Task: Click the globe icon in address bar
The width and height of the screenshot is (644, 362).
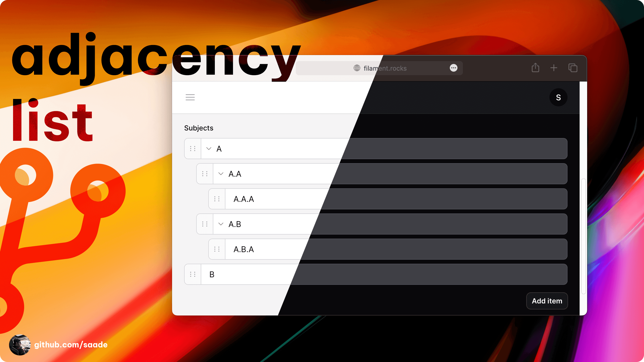Action: click(357, 68)
